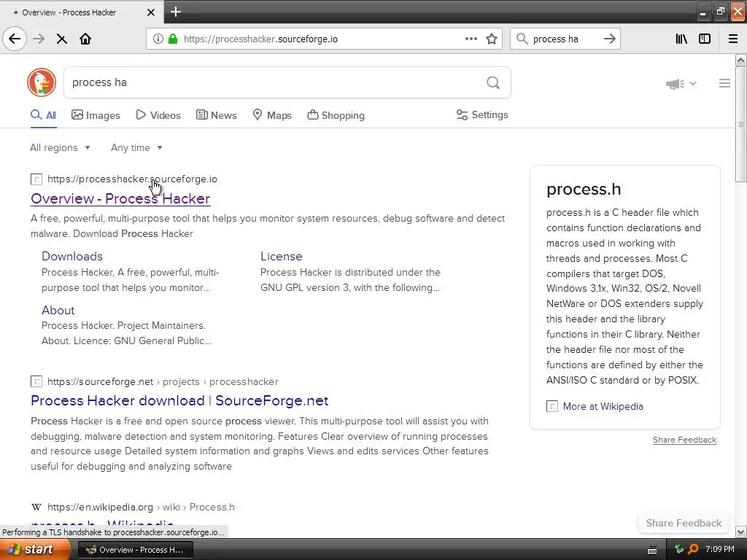The width and height of the screenshot is (747, 560).
Task: Click icon next to More at Wikipedia
Action: coord(551,406)
